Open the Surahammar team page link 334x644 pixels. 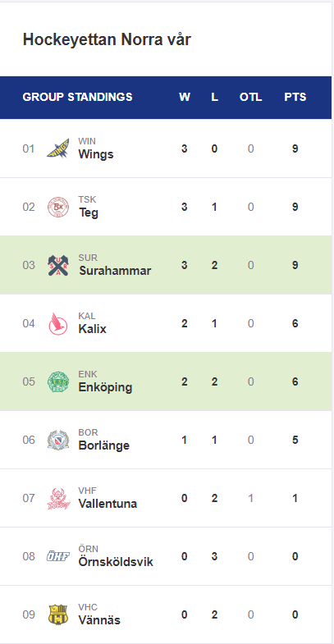pos(115,271)
